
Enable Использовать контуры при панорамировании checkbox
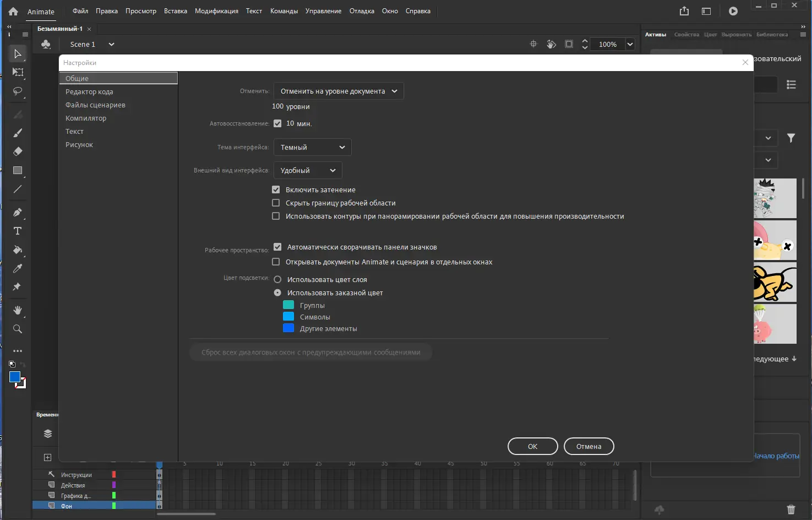pos(276,216)
